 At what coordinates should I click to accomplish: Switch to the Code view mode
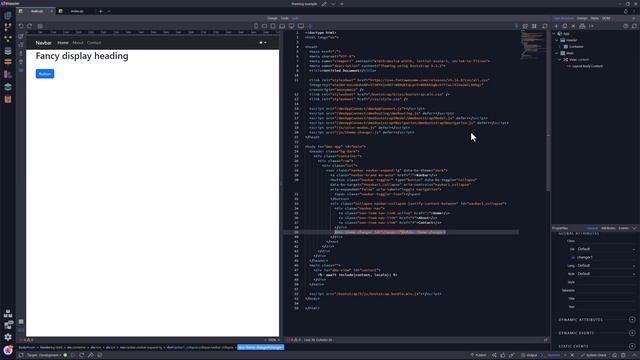(x=284, y=18)
